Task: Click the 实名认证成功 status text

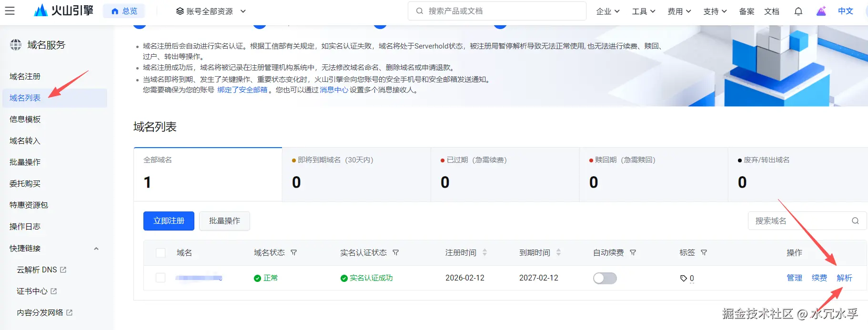Action: tap(371, 278)
